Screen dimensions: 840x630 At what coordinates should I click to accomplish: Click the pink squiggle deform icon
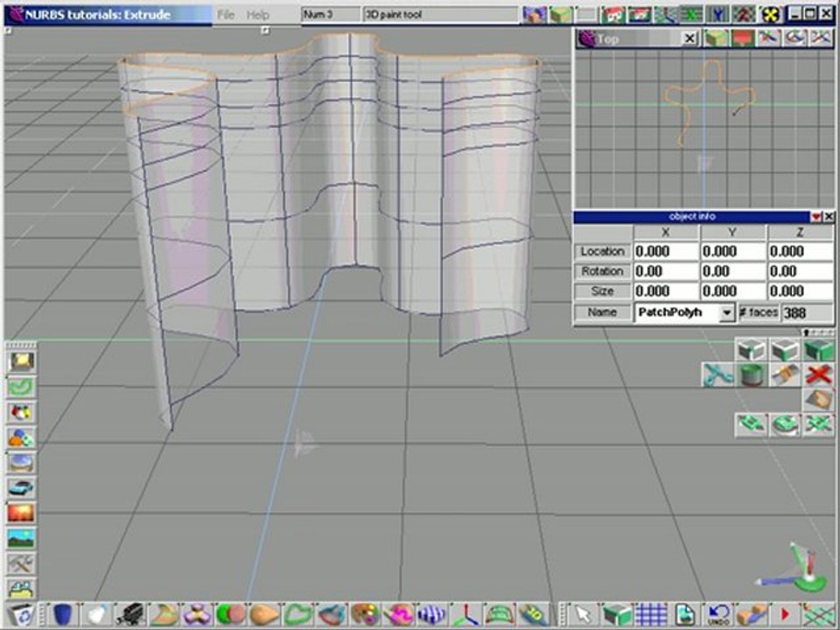pyautogui.click(x=399, y=614)
